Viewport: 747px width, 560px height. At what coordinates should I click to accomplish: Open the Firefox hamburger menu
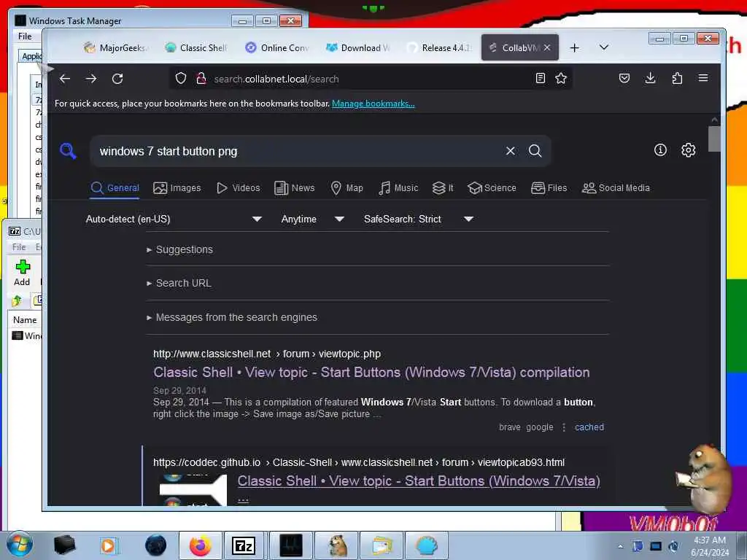coord(703,78)
